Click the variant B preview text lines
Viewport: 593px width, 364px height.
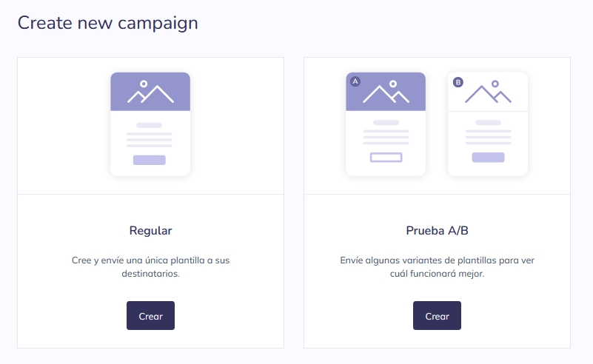pyautogui.click(x=488, y=135)
